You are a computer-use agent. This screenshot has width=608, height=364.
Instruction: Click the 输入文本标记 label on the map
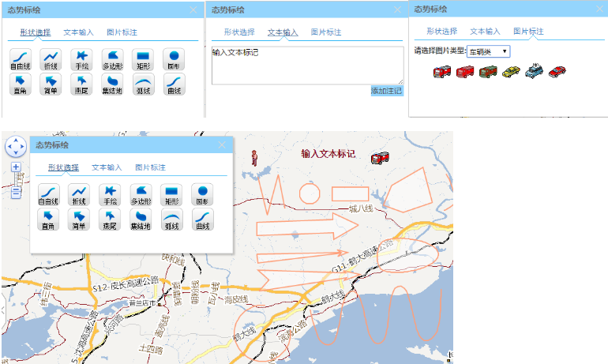click(328, 153)
